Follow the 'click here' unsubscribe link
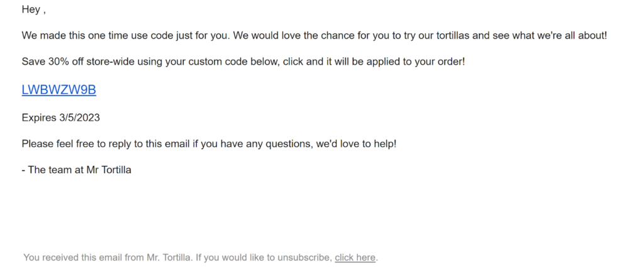644x273 pixels. coord(355,258)
